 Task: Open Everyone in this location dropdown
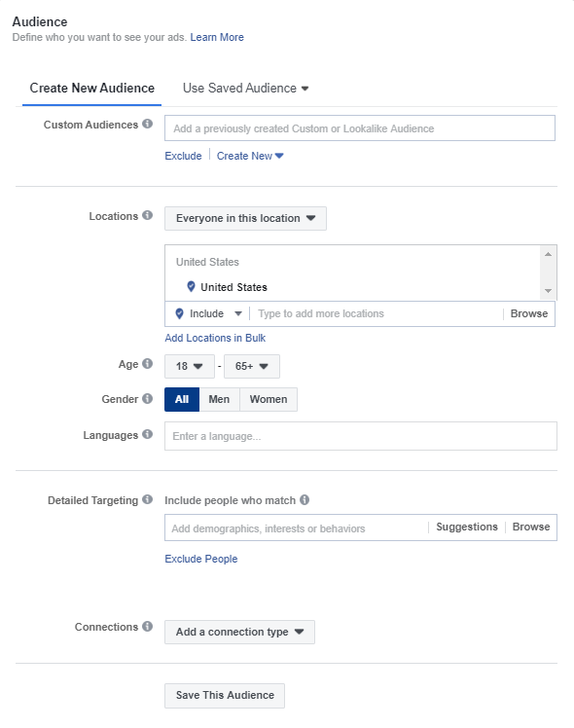click(245, 218)
